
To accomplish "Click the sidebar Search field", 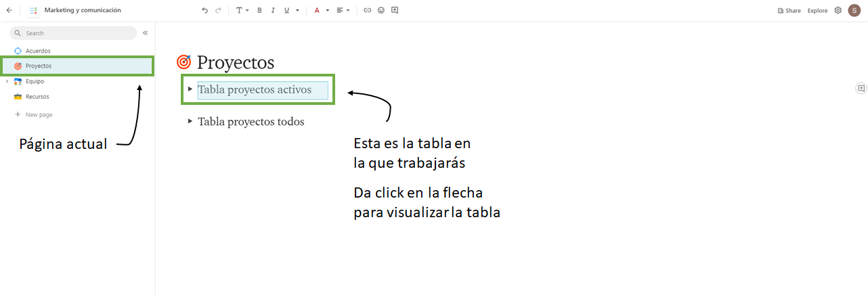I will point(73,32).
